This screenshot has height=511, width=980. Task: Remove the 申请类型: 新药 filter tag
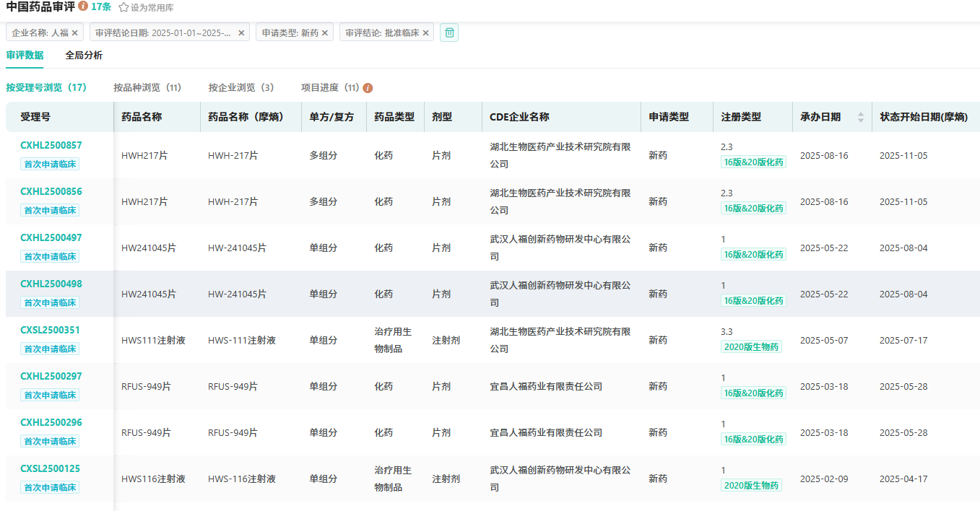pos(325,32)
